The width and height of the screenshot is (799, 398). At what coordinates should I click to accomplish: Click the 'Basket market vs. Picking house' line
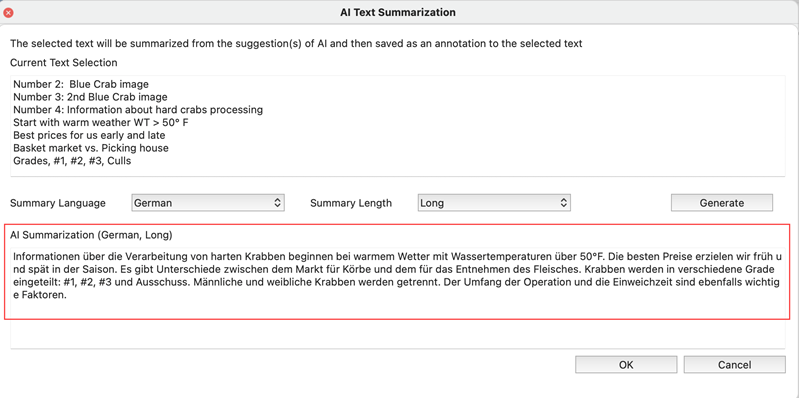pos(91,148)
